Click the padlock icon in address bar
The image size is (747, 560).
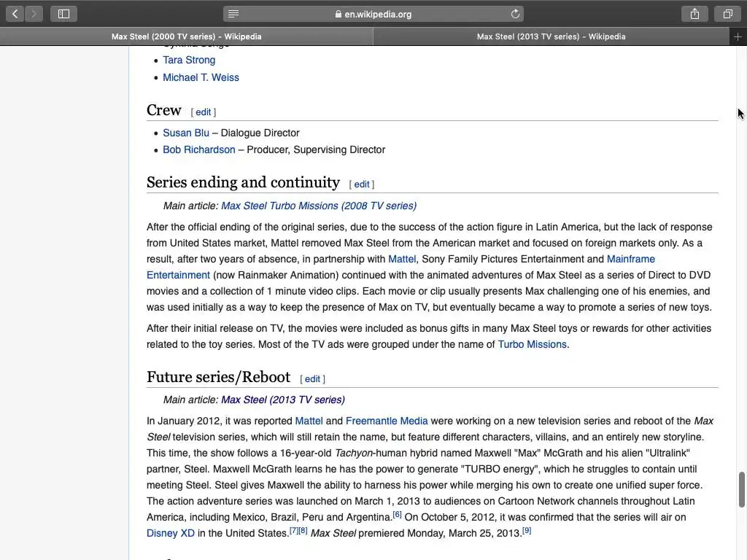338,15
